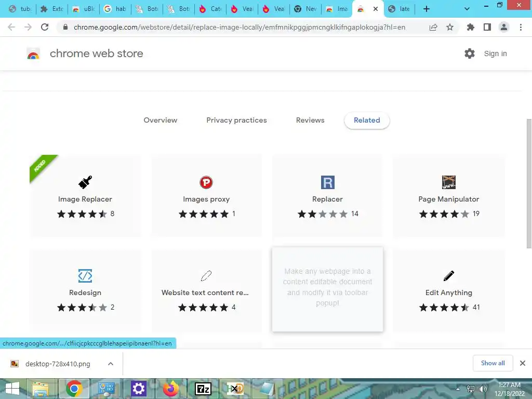Expand the tab search chevron
532x399 pixels.
pos(467,9)
